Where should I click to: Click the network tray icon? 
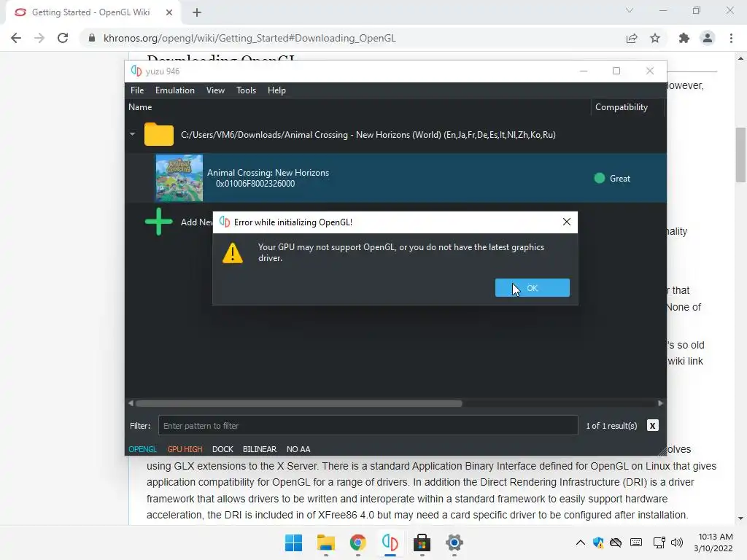pos(659,542)
